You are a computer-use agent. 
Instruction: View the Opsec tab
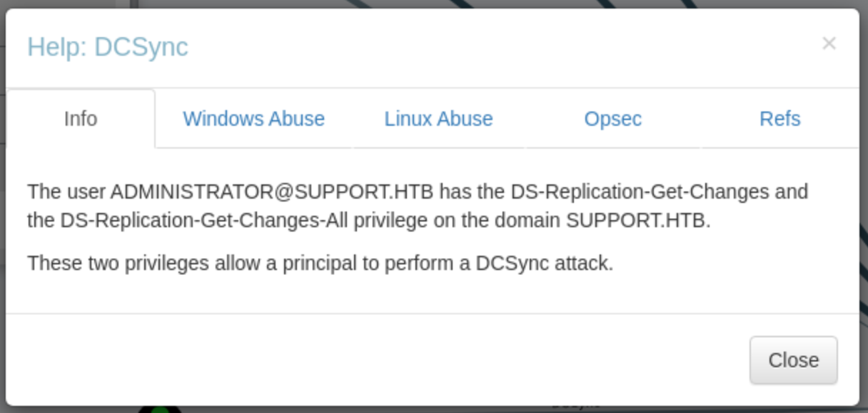point(612,119)
